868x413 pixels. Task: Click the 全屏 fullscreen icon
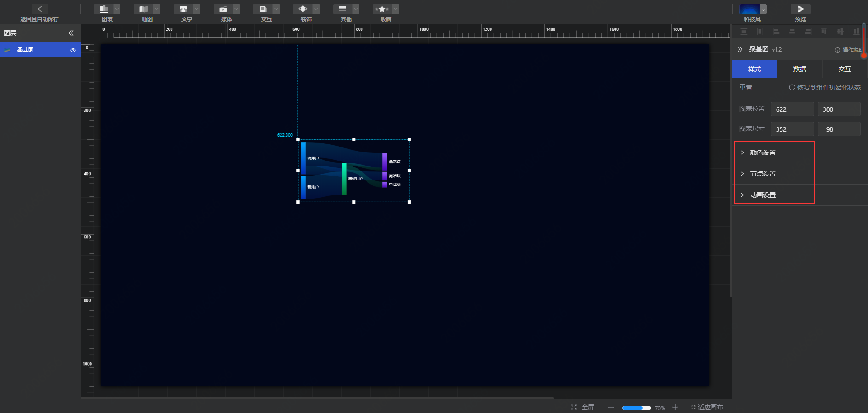pos(574,407)
